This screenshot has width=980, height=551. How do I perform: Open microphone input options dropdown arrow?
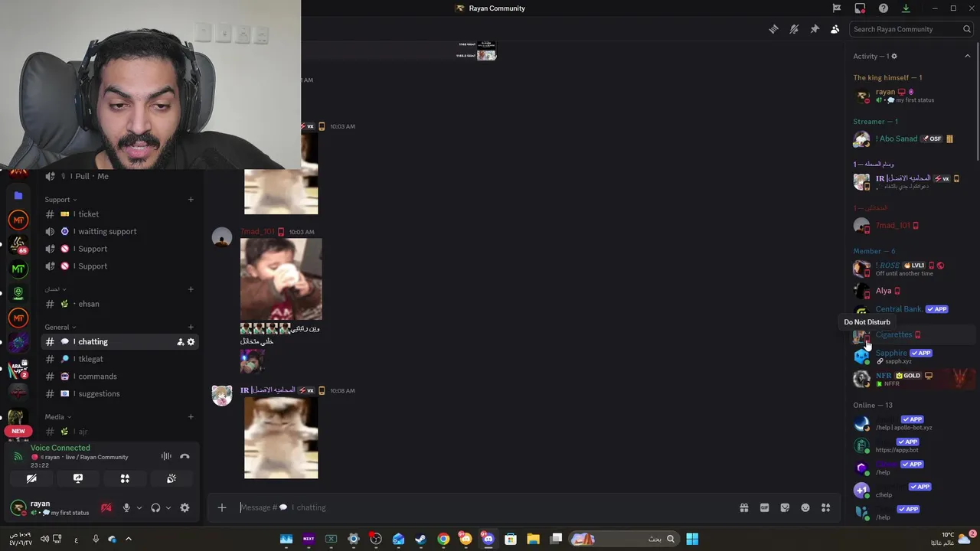[139, 507]
